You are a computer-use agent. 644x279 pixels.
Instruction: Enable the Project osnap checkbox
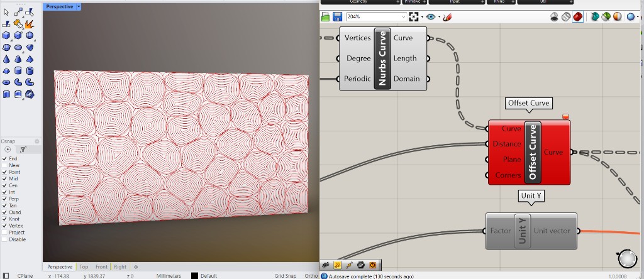pyautogui.click(x=4, y=232)
